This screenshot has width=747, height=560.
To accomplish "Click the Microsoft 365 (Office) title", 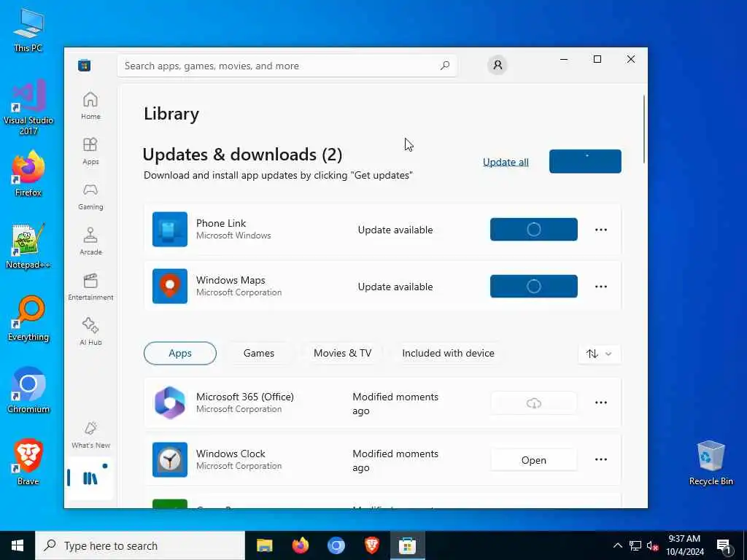I will 245,397.
